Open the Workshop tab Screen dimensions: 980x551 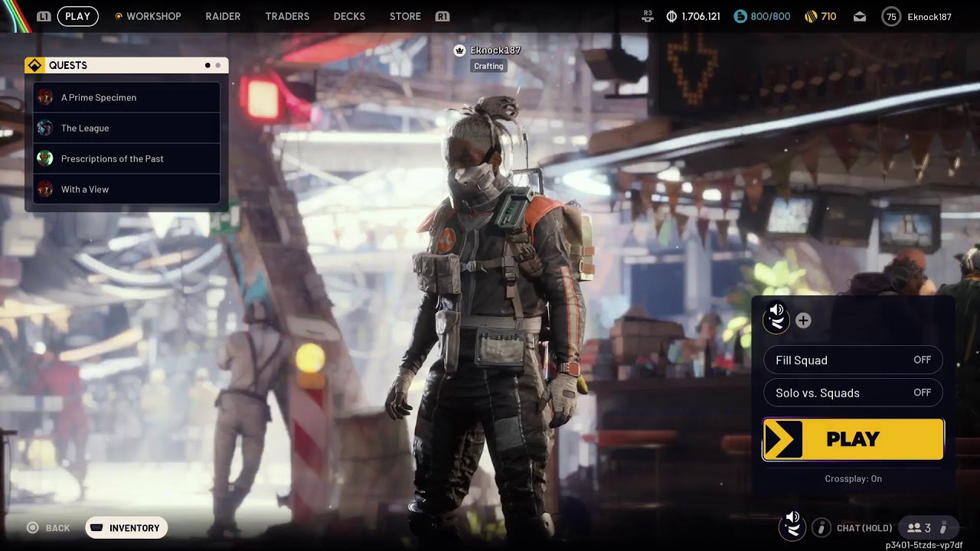click(153, 16)
